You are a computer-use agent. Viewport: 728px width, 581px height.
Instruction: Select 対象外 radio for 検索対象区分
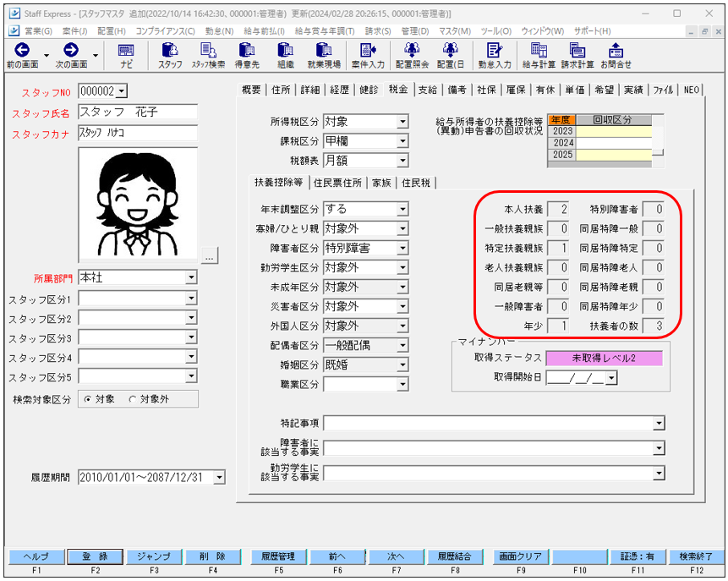tap(132, 399)
